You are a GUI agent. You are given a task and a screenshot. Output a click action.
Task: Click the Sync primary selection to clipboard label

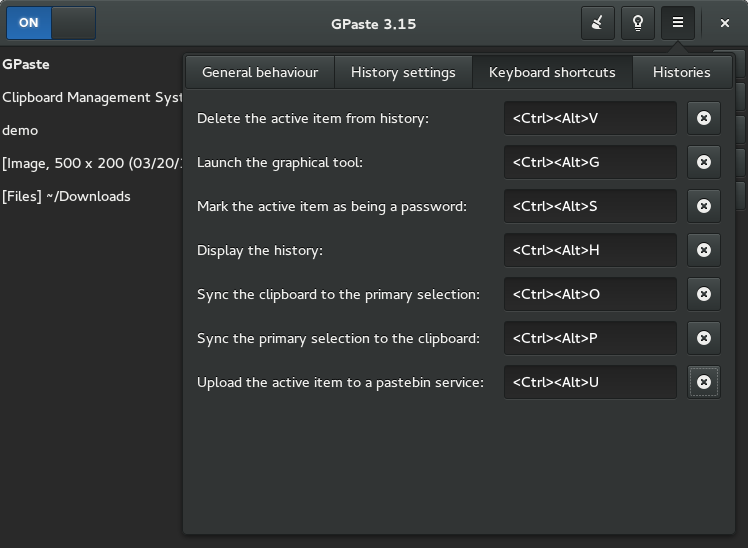click(x=339, y=339)
